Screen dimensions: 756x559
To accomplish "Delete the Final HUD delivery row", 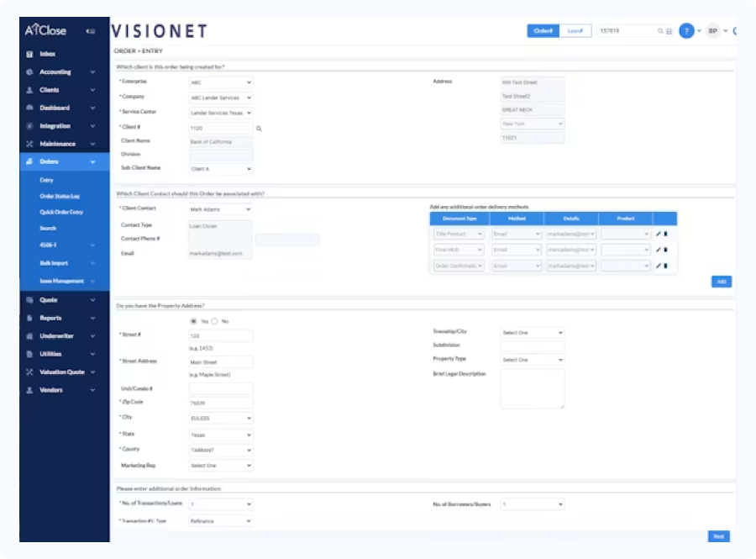I will point(664,250).
